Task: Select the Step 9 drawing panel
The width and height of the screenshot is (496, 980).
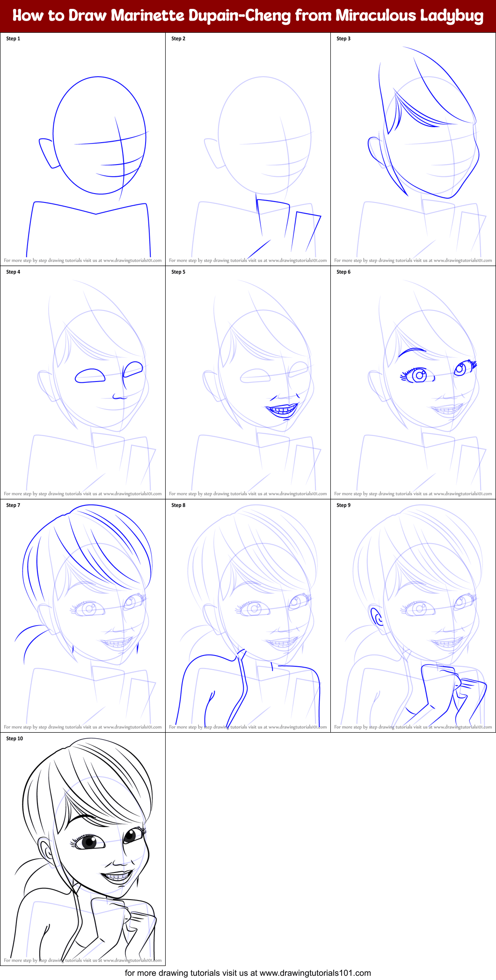Action: (413, 616)
